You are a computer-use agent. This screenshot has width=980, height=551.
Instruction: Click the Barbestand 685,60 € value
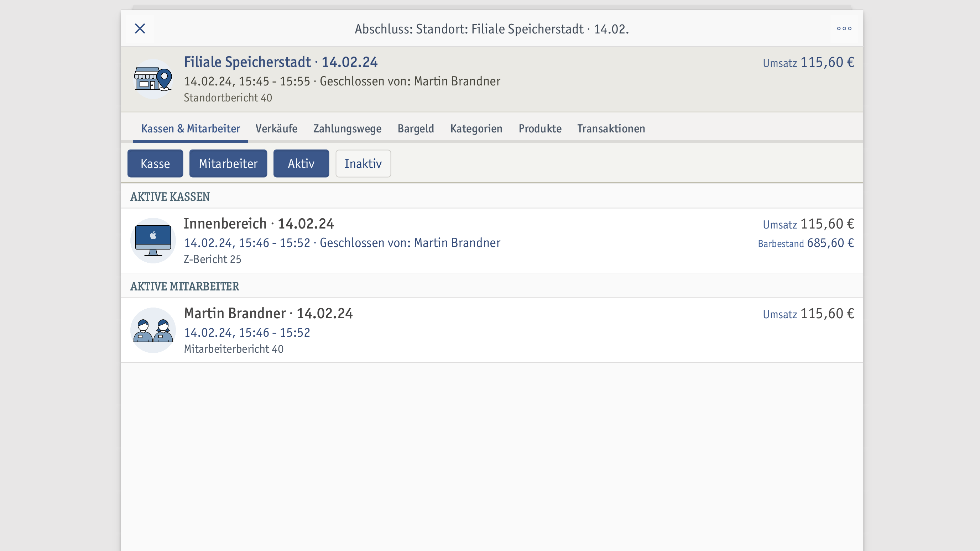(x=806, y=243)
